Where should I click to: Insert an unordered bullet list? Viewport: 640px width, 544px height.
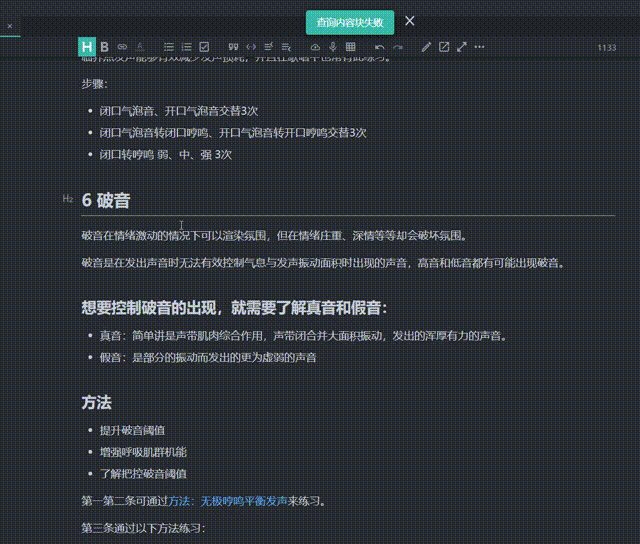click(169, 47)
